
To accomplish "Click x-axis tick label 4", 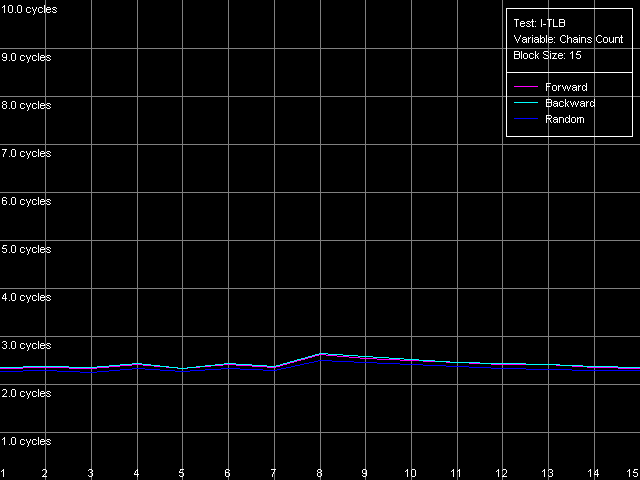I will pyautogui.click(x=136, y=472).
